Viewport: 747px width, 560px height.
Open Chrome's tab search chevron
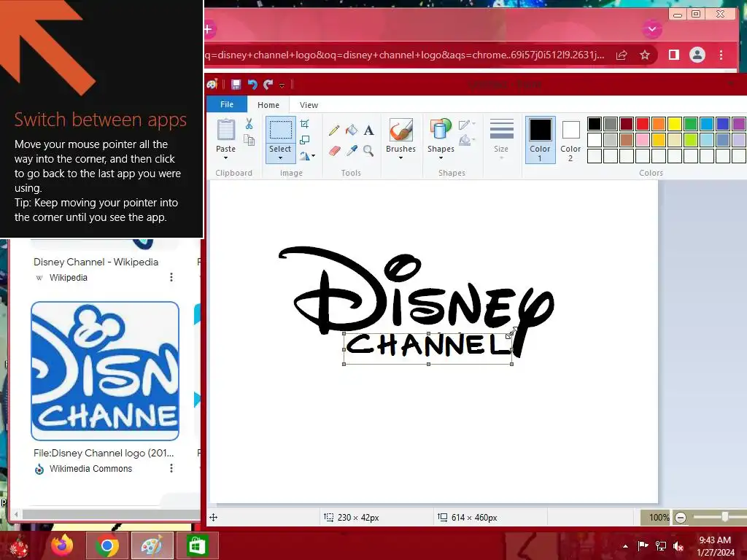click(x=652, y=29)
